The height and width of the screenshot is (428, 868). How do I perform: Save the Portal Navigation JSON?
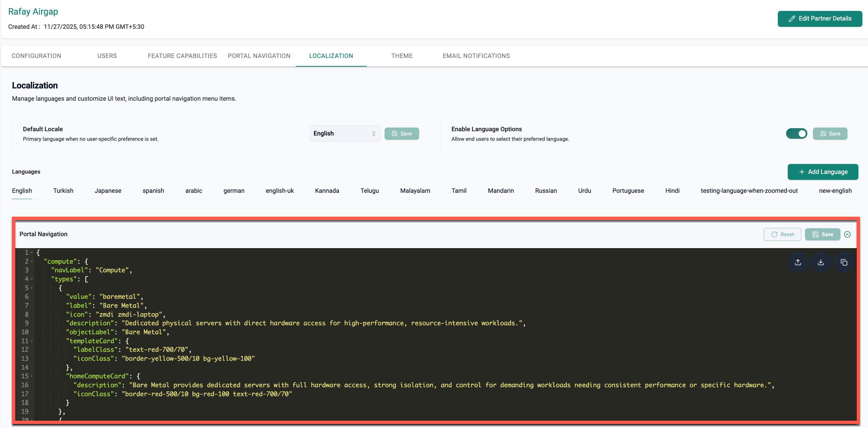pyautogui.click(x=822, y=234)
